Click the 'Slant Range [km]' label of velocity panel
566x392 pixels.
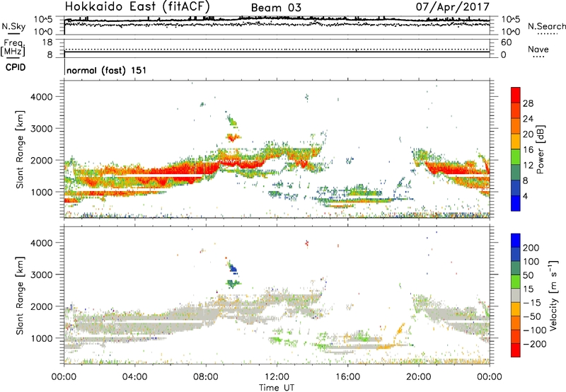(20, 295)
